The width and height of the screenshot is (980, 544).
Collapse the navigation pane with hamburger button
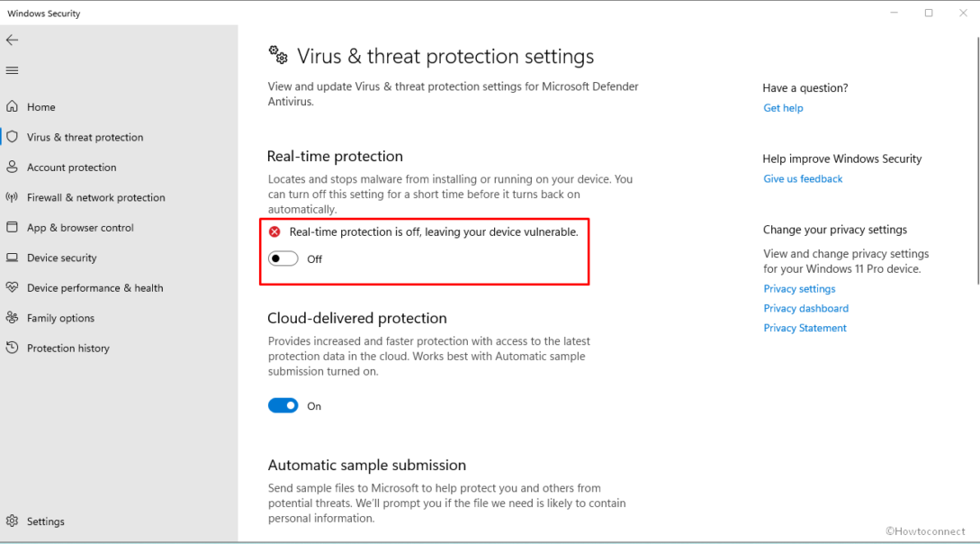[x=12, y=70]
